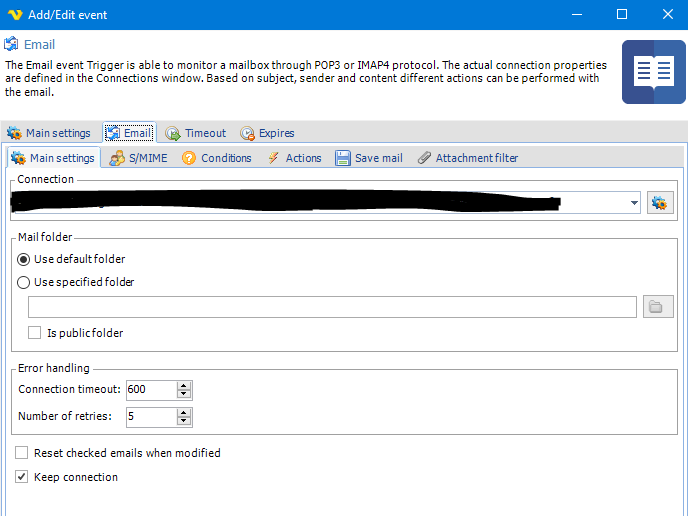Viewport: 688px width, 516px height.
Task: Browse for mail folder with folder icon
Action: 657,307
